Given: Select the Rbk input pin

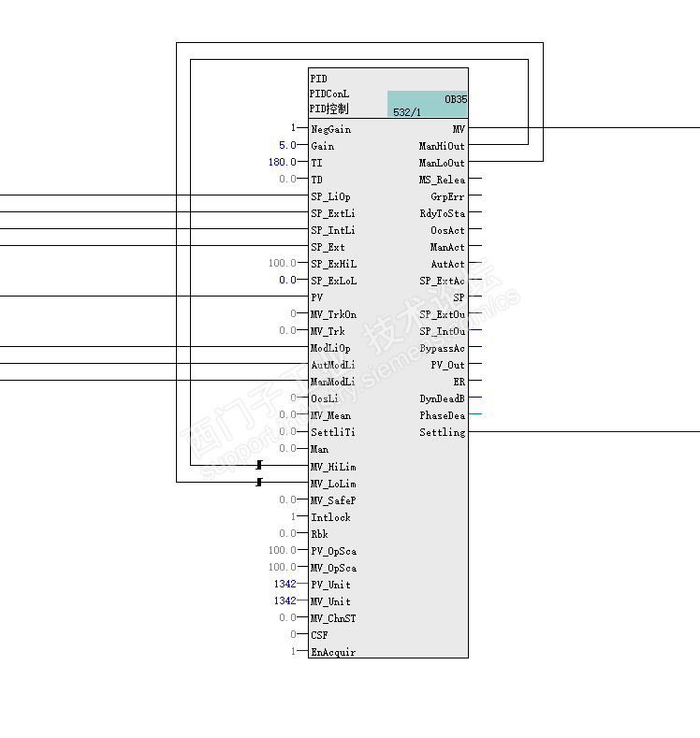Looking at the screenshot, I should point(319,534).
